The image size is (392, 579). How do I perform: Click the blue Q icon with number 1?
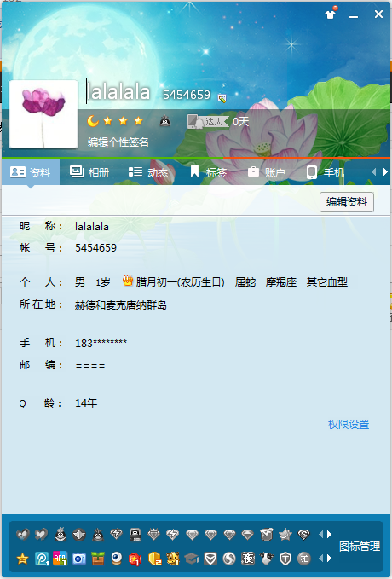point(42,559)
